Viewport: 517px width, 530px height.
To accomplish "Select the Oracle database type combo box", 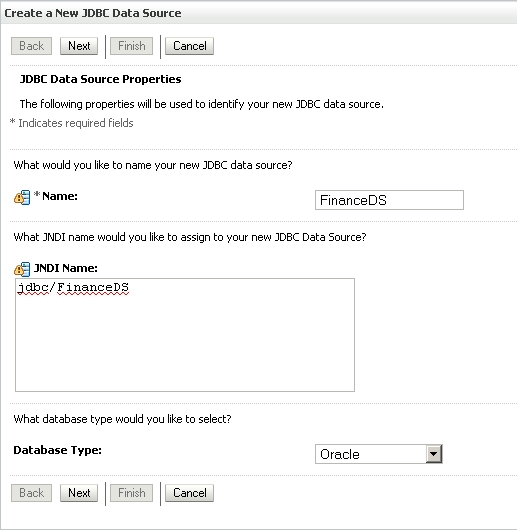I will coord(378,454).
